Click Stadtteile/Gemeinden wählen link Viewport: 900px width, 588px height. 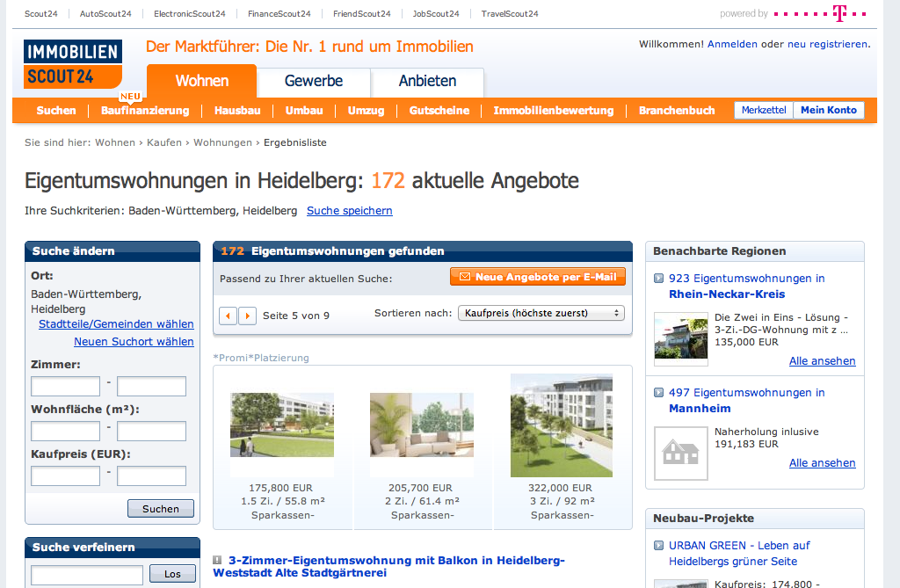116,323
